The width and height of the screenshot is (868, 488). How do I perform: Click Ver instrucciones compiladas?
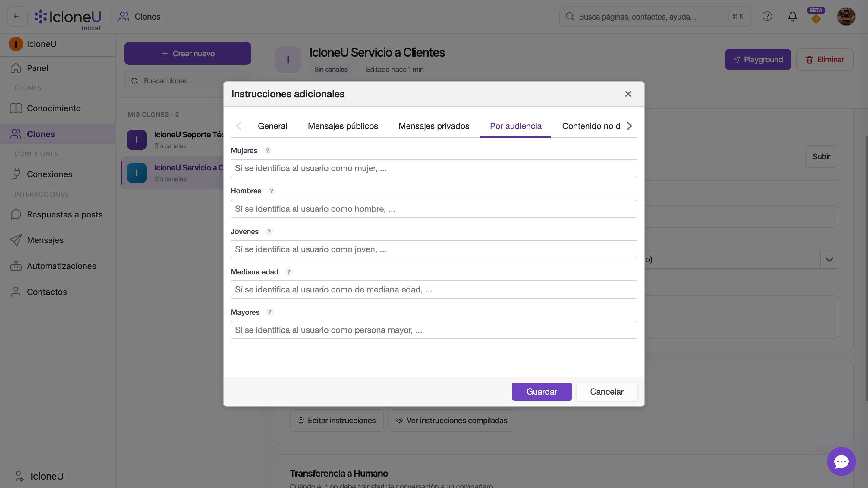[451, 420]
